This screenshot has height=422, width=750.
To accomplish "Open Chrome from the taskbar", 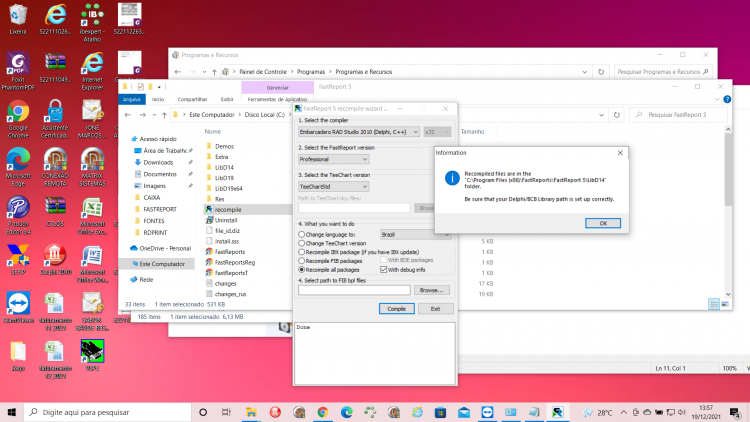I will click(322, 412).
